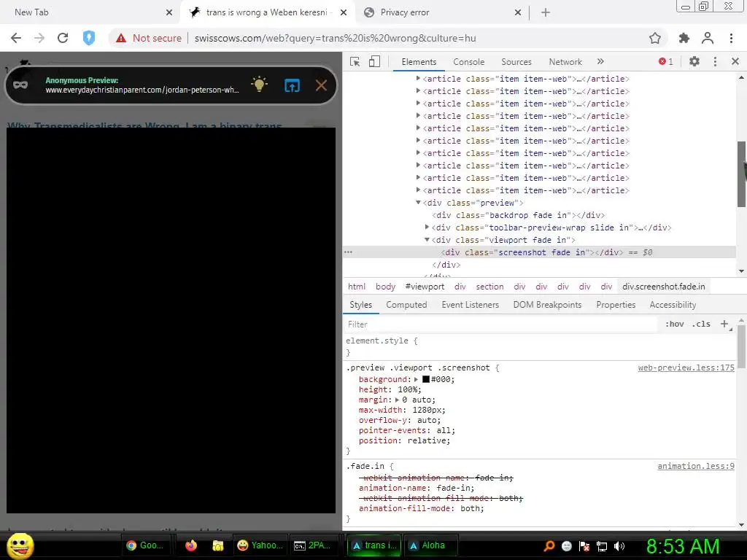Click the orange search magnifier tray icon
This screenshot has width=747, height=560.
pyautogui.click(x=549, y=546)
